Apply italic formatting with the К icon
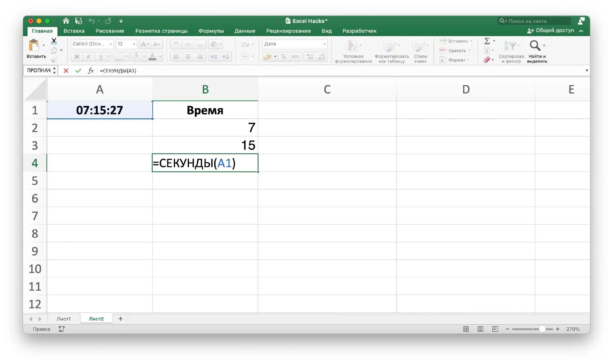This screenshot has width=613, height=364. [x=88, y=56]
